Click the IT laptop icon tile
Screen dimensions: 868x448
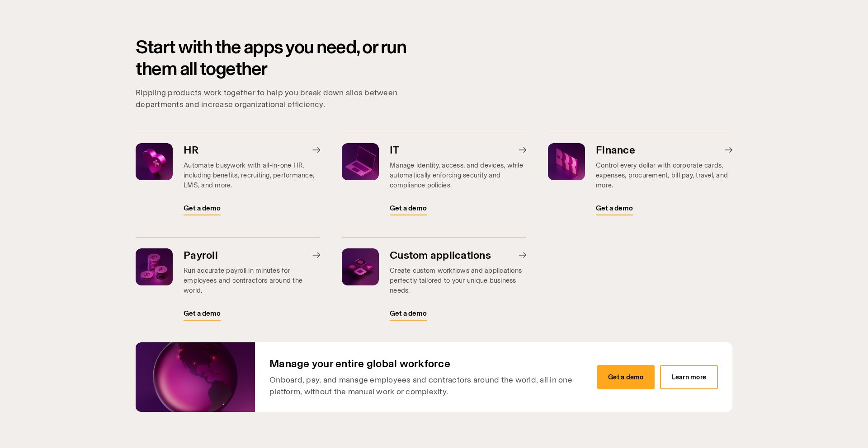click(360, 162)
